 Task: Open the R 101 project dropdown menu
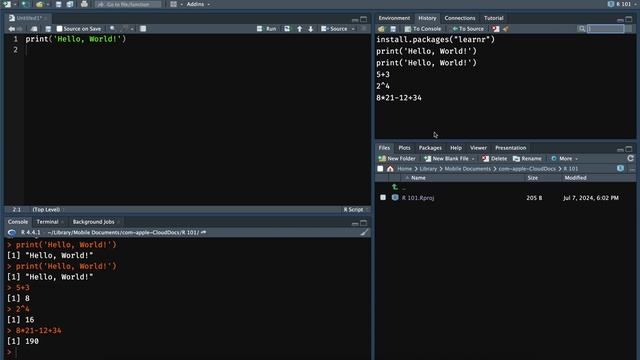click(x=622, y=4)
